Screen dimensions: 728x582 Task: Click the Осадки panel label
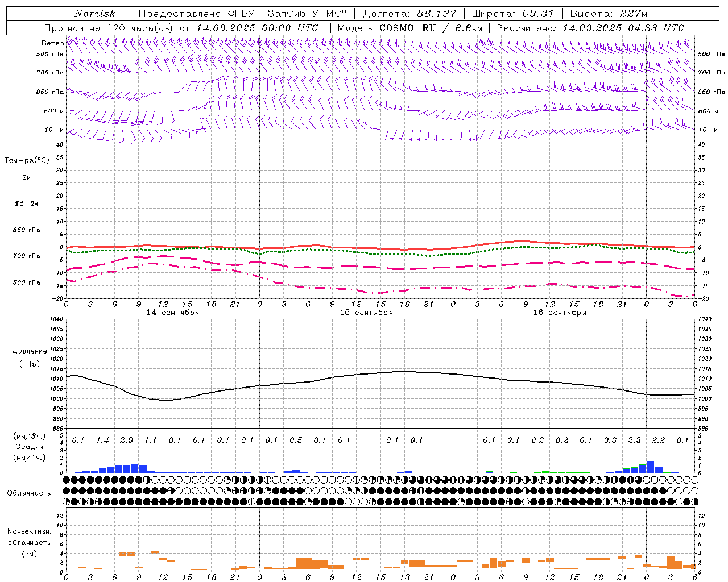pyautogui.click(x=30, y=447)
